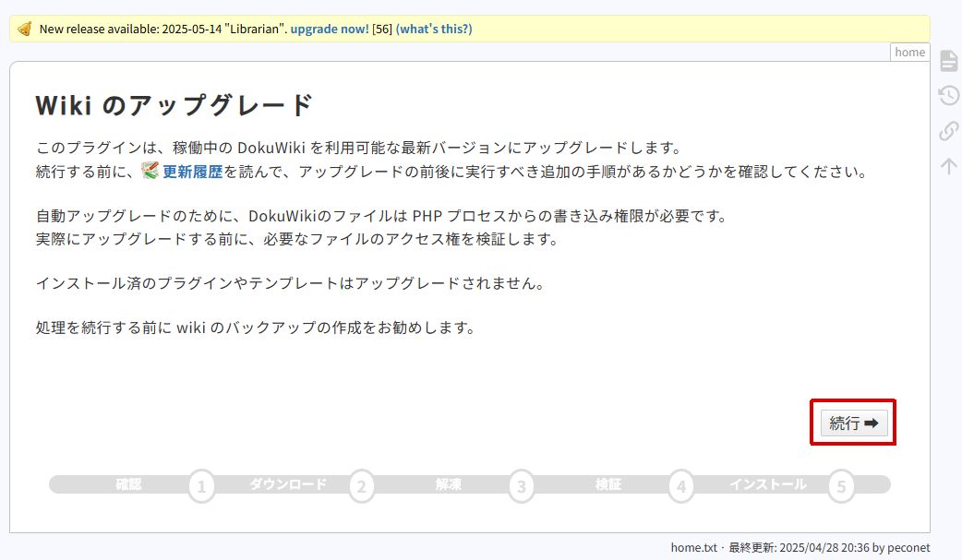Viewport: 962px width, 560px height.
Task: Click the 検証 step label
Action: click(608, 484)
